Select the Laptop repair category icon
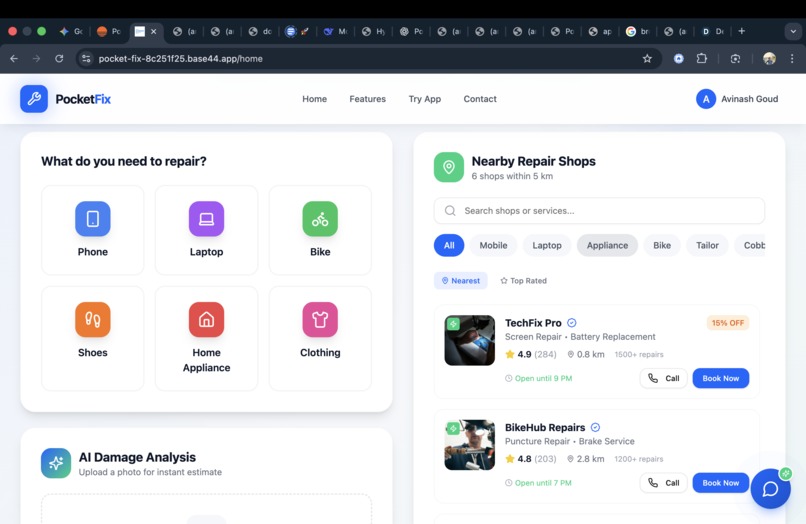Viewport: 806px width, 524px height. pyautogui.click(x=206, y=219)
